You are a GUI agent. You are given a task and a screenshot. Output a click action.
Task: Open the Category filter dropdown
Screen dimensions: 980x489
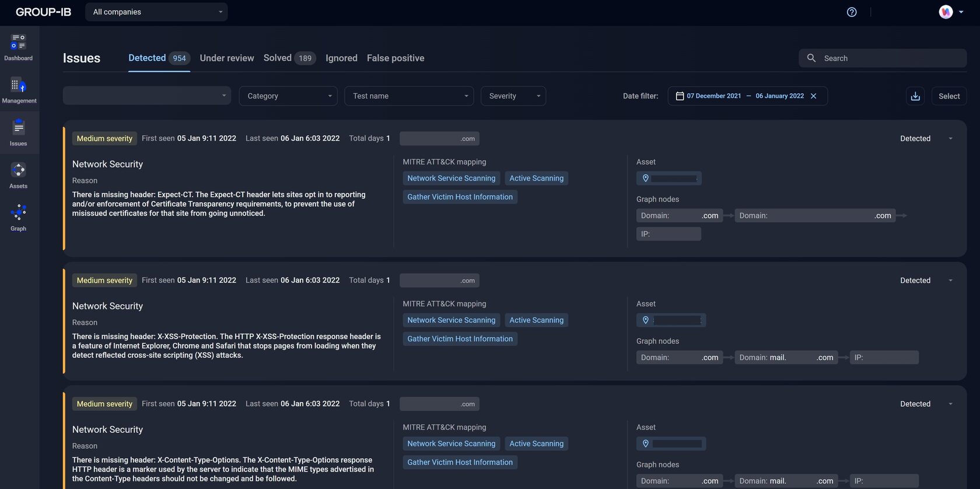point(288,96)
